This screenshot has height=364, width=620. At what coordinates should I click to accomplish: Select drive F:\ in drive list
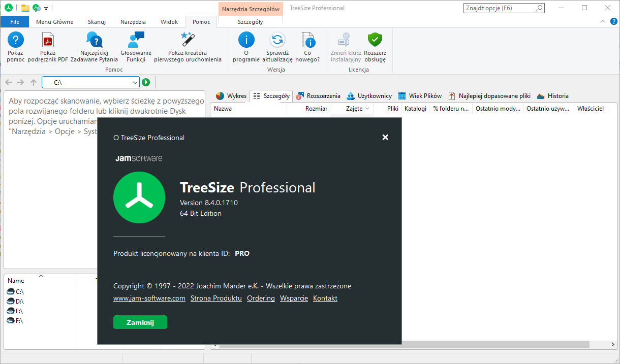pyautogui.click(x=16, y=321)
